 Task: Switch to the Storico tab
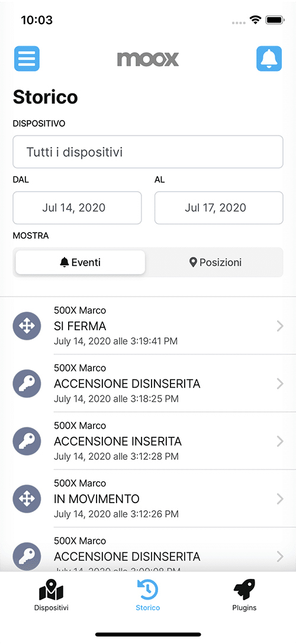pyautogui.click(x=148, y=595)
